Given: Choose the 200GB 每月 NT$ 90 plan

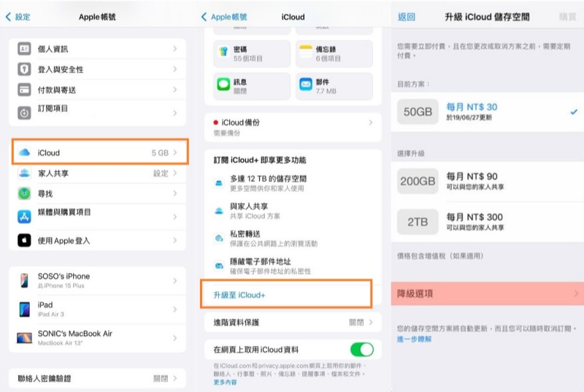Looking at the screenshot, I should point(487,181).
